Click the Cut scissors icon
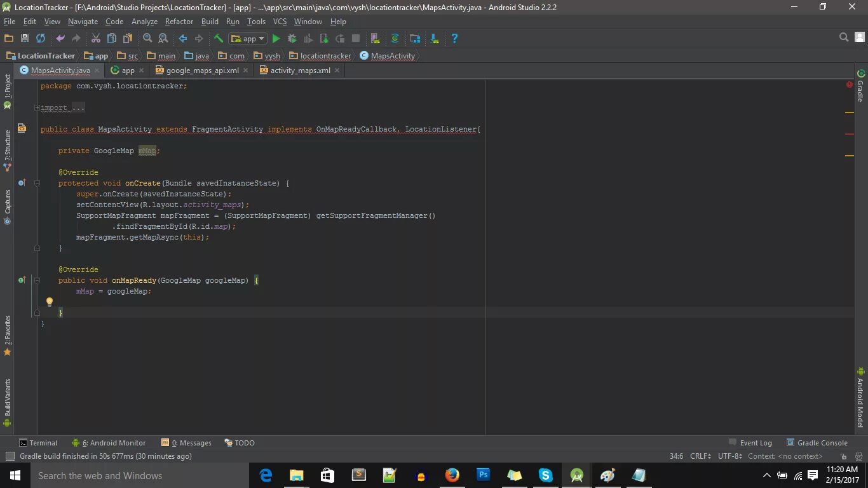868x488 pixels. (x=96, y=38)
